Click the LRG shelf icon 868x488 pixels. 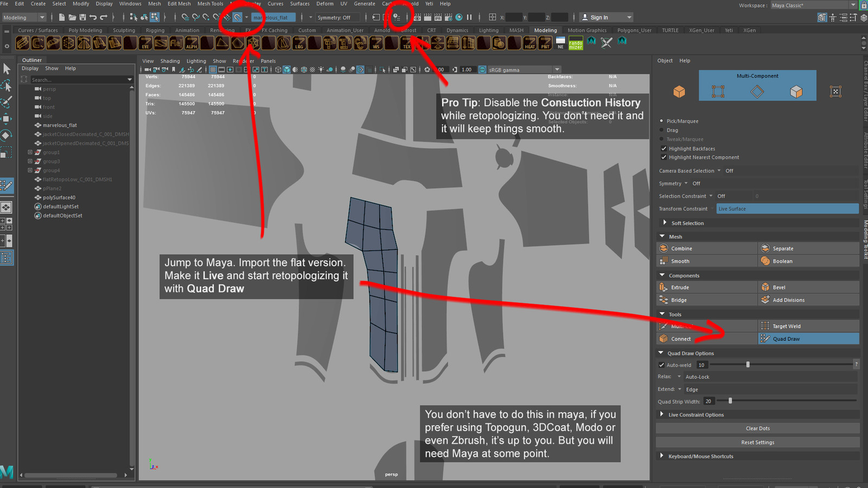pyautogui.click(x=299, y=43)
